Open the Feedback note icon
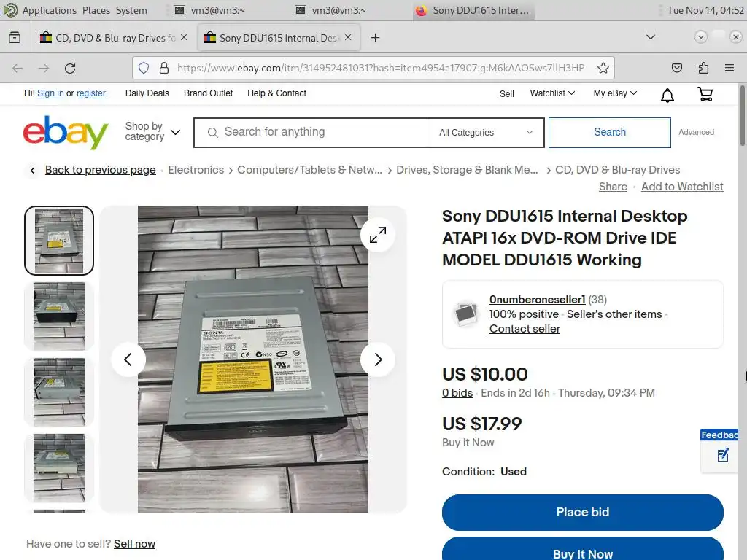This screenshot has height=560, width=747. tap(723, 455)
